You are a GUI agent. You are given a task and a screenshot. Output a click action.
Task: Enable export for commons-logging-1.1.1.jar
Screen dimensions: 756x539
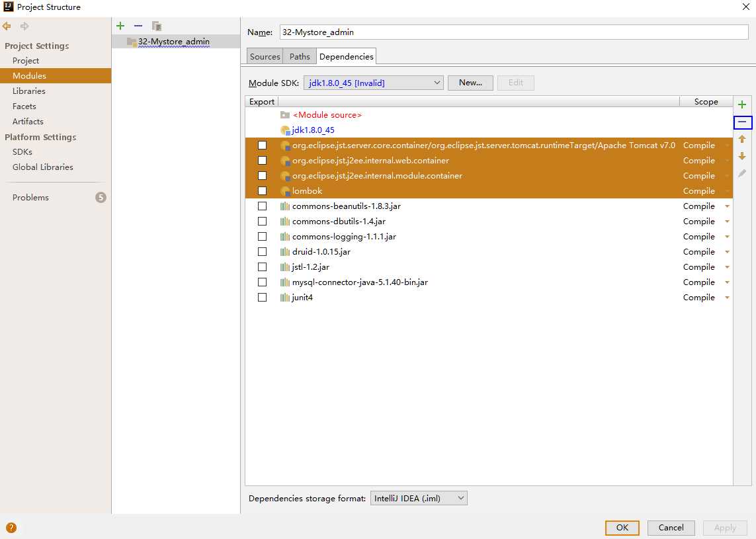[263, 236]
